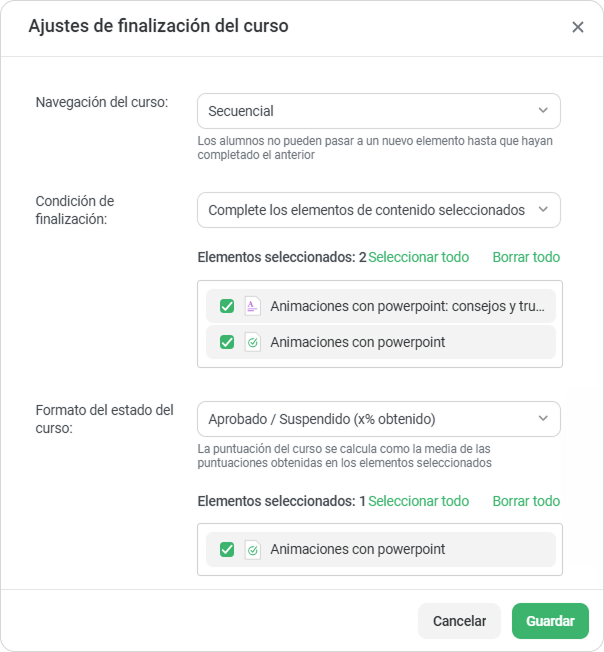
Task: Click chevron arrow of course navigation combo box
Action: [543, 111]
